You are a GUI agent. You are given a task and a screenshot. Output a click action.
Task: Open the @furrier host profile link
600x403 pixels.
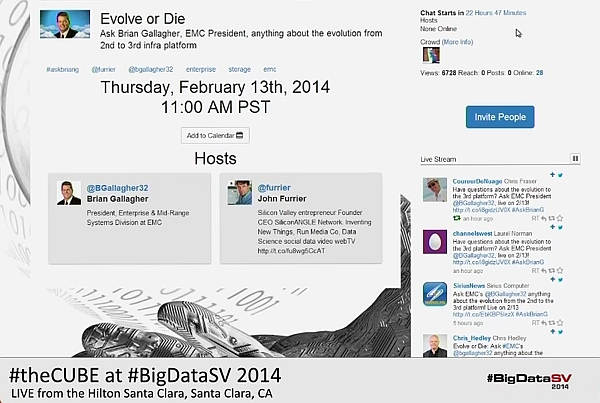pos(274,188)
